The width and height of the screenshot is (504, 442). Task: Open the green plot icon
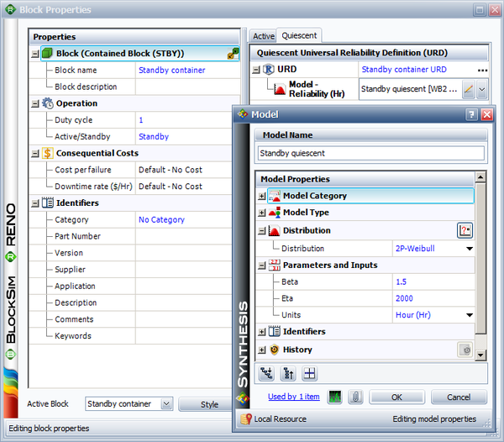[334, 397]
